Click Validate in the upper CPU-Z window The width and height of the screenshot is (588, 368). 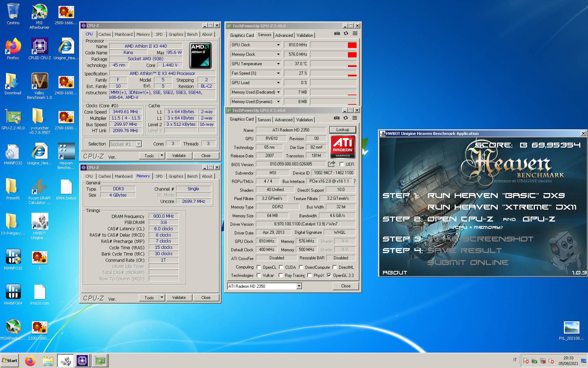[179, 156]
